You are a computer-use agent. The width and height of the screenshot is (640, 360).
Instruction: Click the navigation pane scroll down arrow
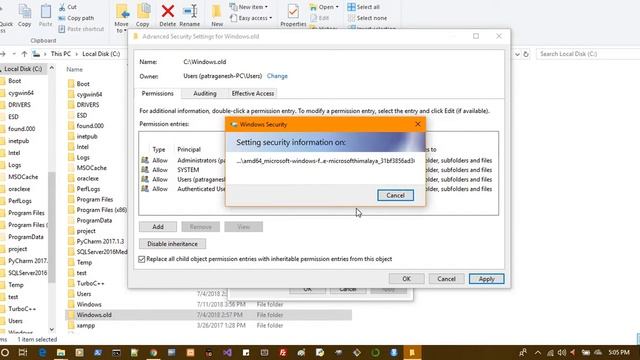[52, 329]
